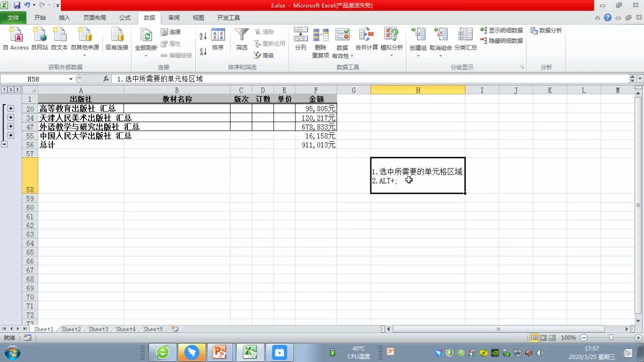The width and height of the screenshot is (644, 362).
Task: Open Subtotal (分类汇总) dialog
Action: tap(465, 39)
